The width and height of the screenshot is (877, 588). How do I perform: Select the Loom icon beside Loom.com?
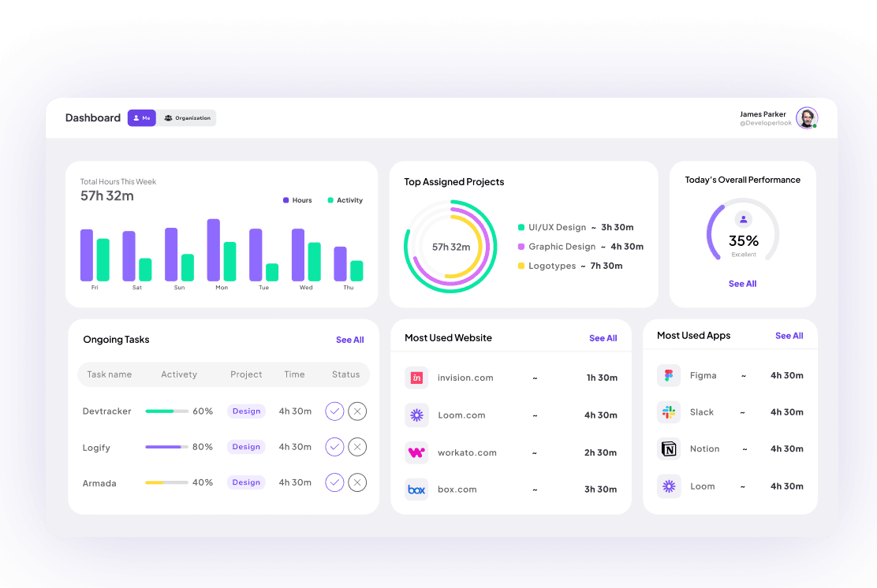[416, 415]
